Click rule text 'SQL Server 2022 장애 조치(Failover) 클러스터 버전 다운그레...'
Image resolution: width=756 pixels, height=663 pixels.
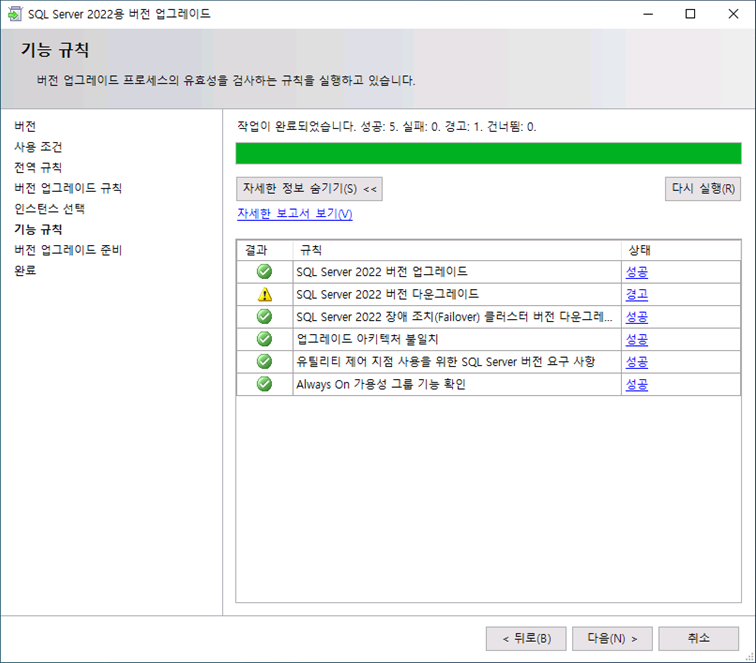coord(454,317)
